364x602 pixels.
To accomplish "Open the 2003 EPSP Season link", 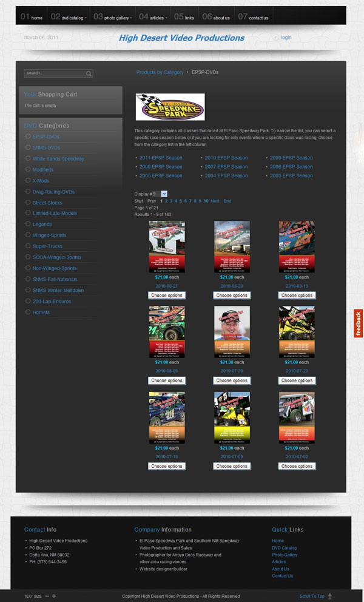I will [291, 175].
